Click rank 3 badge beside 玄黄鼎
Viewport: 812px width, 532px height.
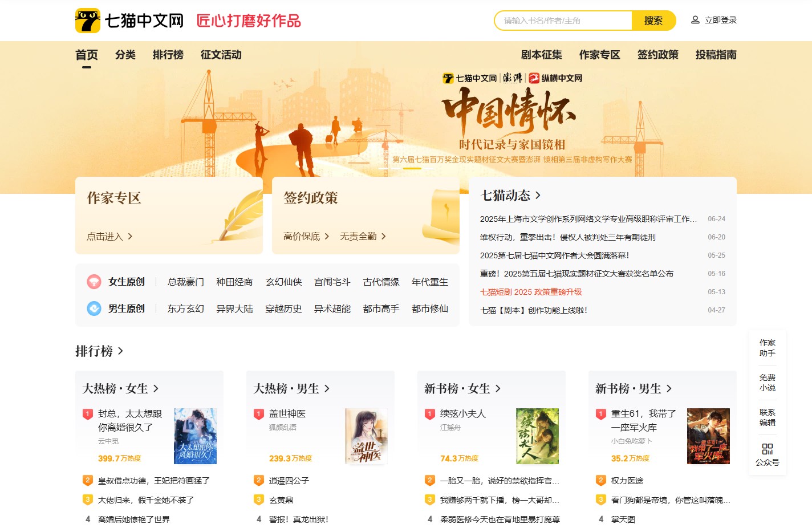(x=259, y=499)
